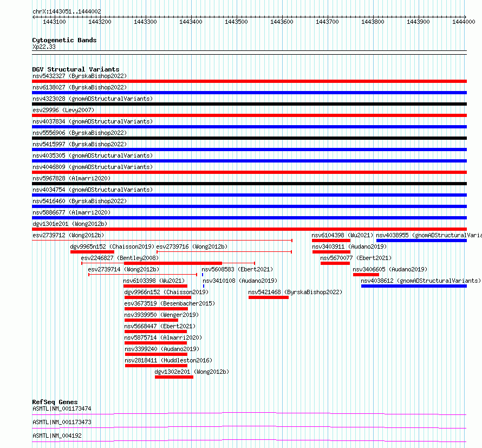Click the Cytogenetic Bands track heading
The width and height of the screenshot is (482, 448).
click(x=64, y=40)
